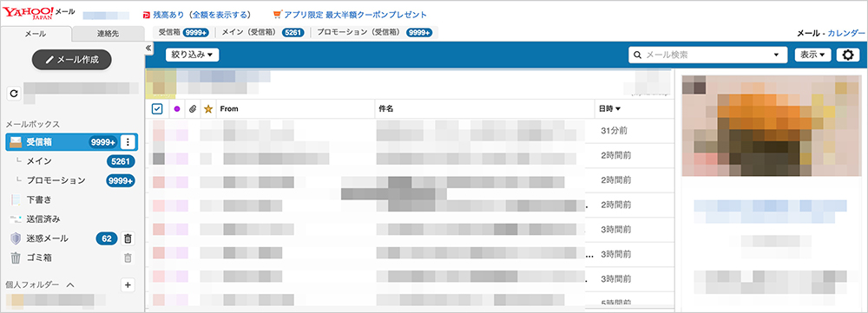The image size is (868, 313).
Task: Click trash icon beside ゴミ箱 folder
Action: tap(128, 258)
